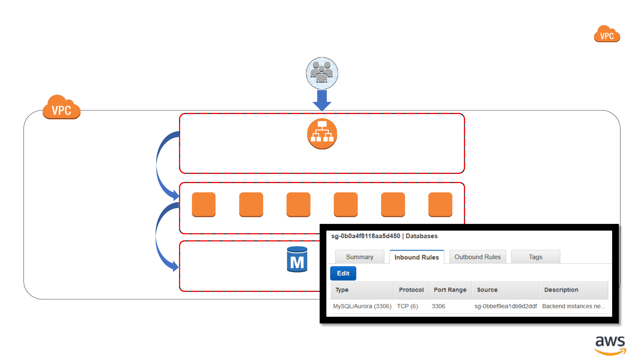Viewport: 644px width, 362px height.
Task: Click the blue MySQL database icon
Action: (297, 259)
